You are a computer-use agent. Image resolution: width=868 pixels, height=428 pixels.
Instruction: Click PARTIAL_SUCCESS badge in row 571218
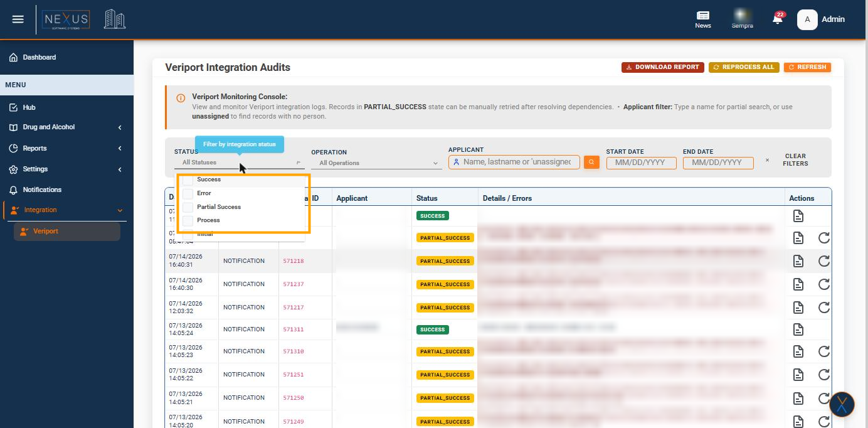pos(445,261)
